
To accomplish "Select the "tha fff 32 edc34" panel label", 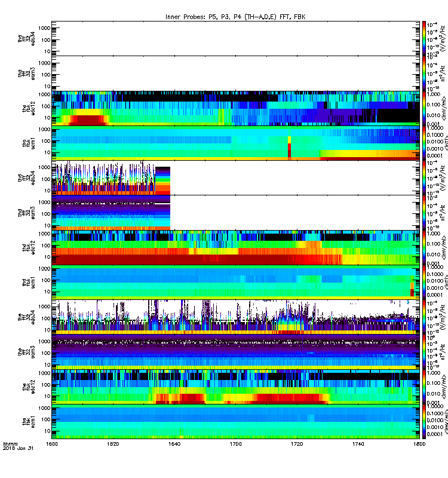I will (x=26, y=38).
